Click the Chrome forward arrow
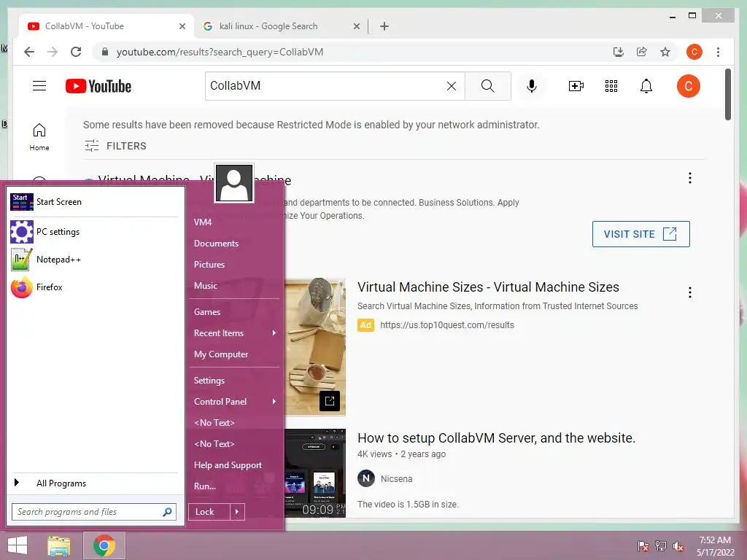The image size is (747, 560). click(53, 52)
